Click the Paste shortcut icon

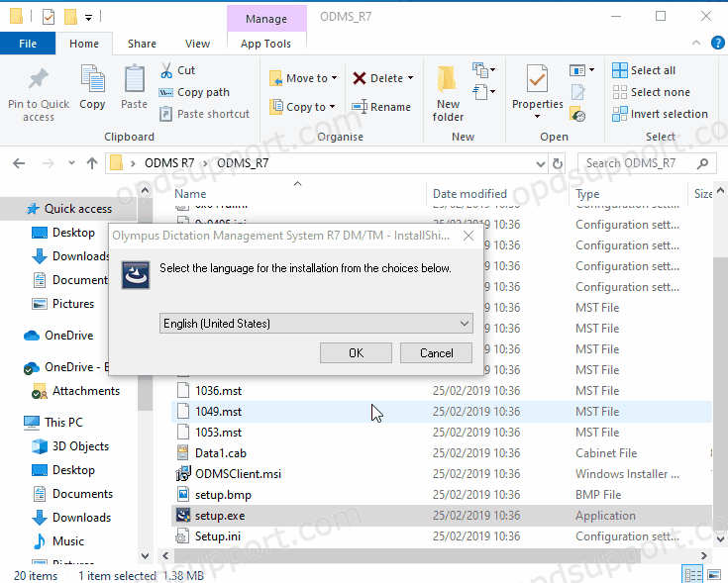tap(166, 114)
